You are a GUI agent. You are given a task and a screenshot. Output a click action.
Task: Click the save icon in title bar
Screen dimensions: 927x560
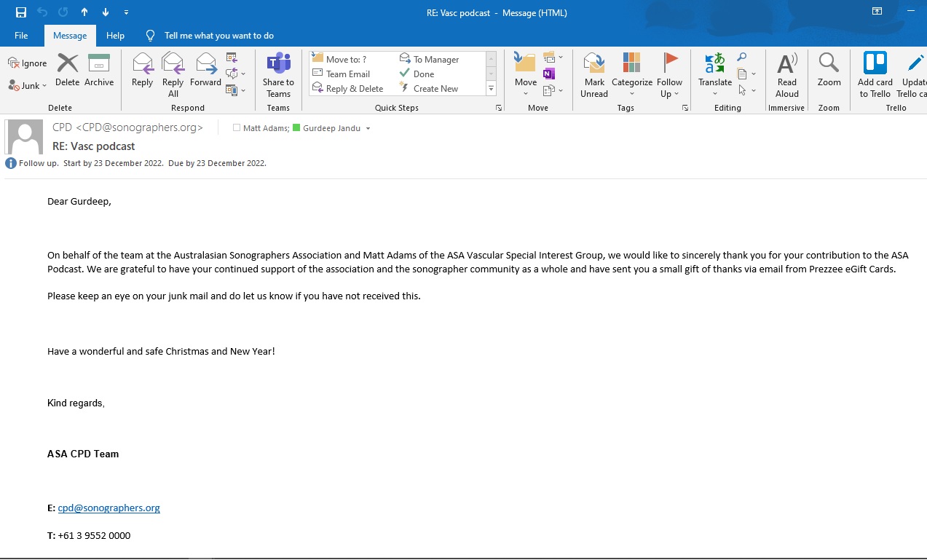tap(21, 12)
